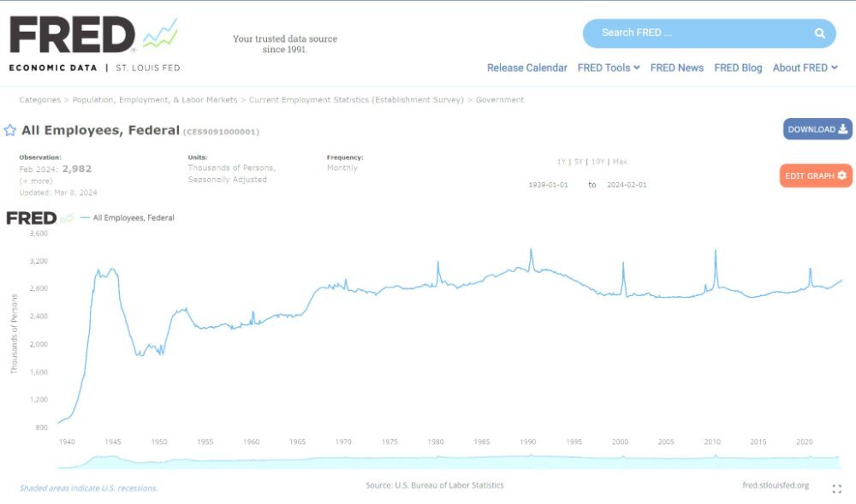The height and width of the screenshot is (504, 856).
Task: Click the search magnifier icon
Action: (x=819, y=33)
